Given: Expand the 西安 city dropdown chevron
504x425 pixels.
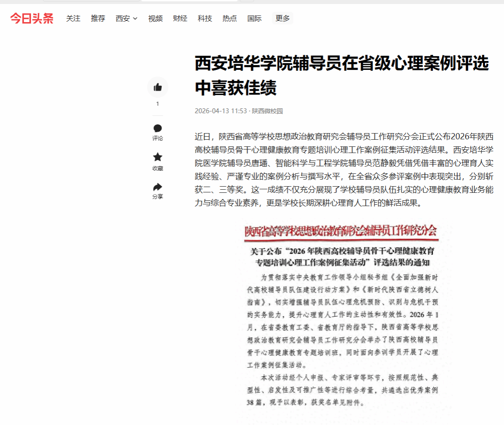Looking at the screenshot, I should [x=135, y=19].
